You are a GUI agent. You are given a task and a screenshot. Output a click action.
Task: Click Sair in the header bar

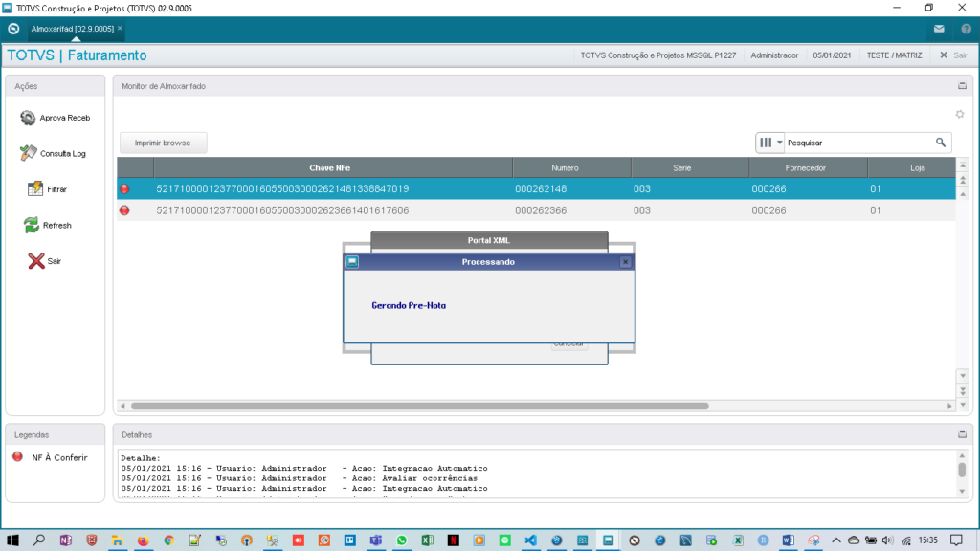954,55
